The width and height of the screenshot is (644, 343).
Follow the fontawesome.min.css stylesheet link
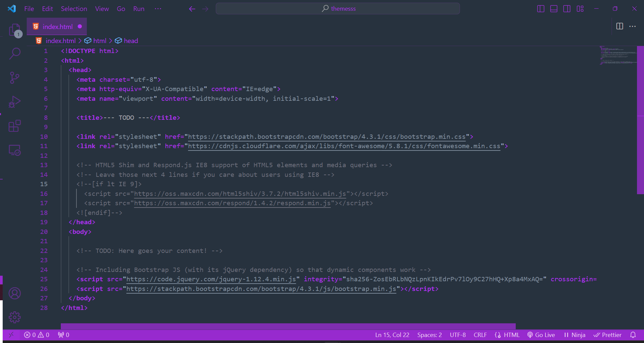(x=344, y=146)
